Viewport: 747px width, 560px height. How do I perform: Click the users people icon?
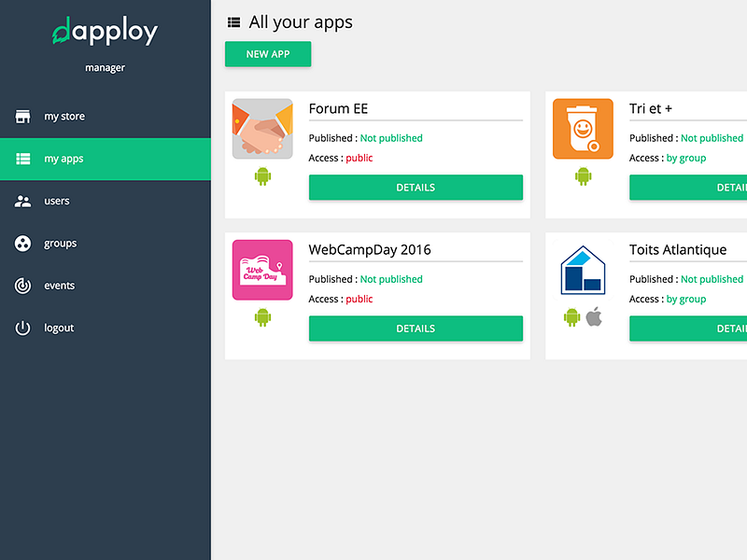coord(22,201)
